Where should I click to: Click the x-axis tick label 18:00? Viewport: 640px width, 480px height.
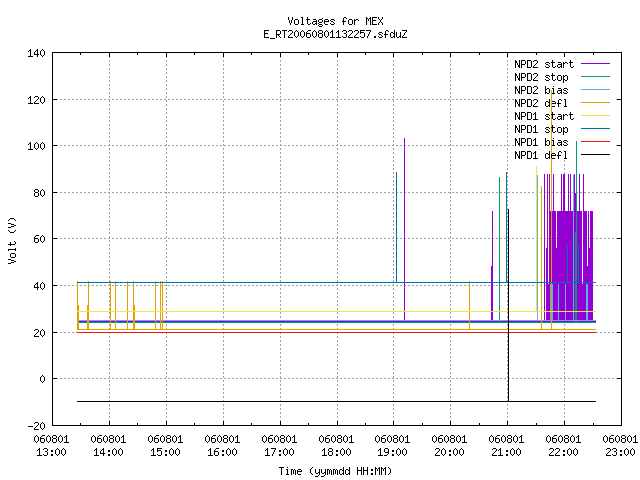pyautogui.click(x=336, y=452)
